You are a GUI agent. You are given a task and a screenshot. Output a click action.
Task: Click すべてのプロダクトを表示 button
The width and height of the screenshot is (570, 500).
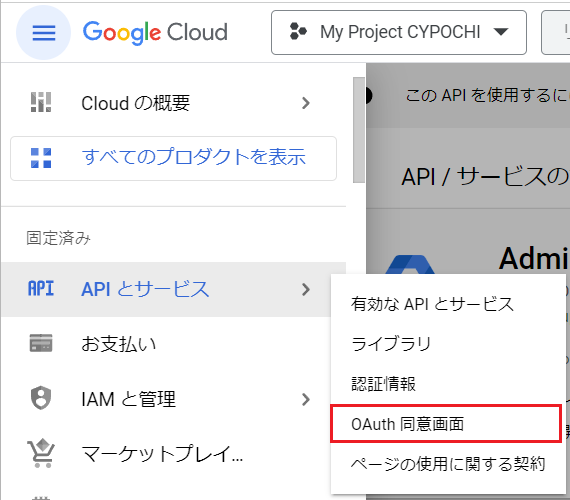173,158
